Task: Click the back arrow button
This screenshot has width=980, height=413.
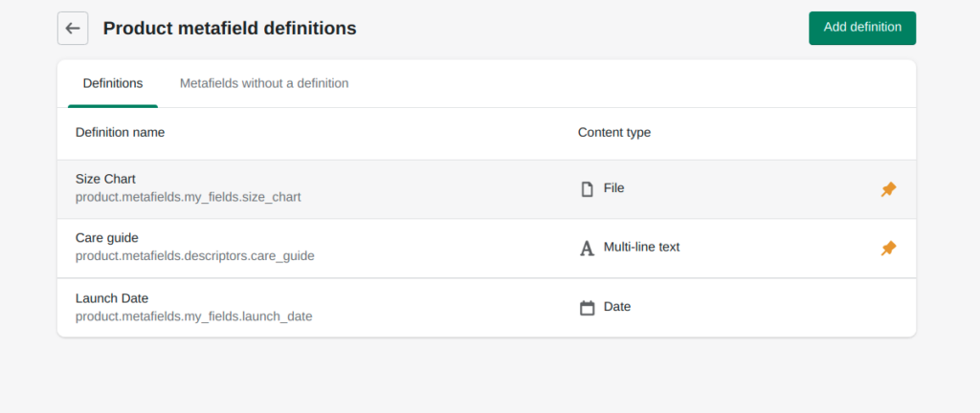Action: (73, 29)
